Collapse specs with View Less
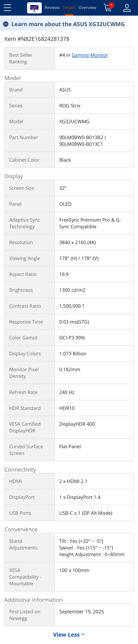Screen dimensions: 138x644 tap(69, 635)
